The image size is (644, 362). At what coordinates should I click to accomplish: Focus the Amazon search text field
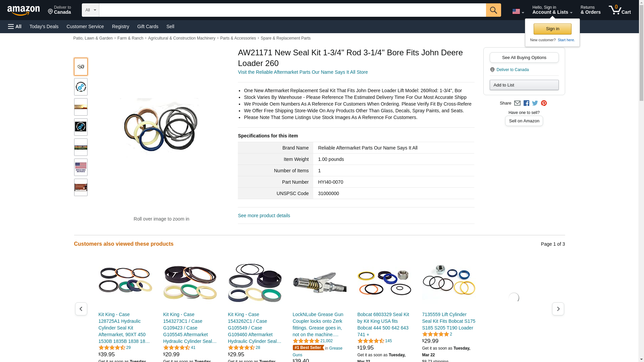pos(292,10)
